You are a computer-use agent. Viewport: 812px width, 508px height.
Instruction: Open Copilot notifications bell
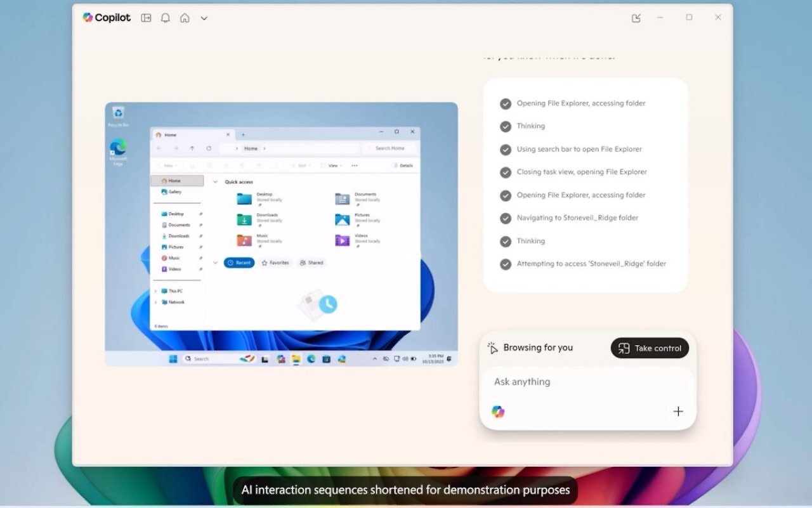point(166,18)
